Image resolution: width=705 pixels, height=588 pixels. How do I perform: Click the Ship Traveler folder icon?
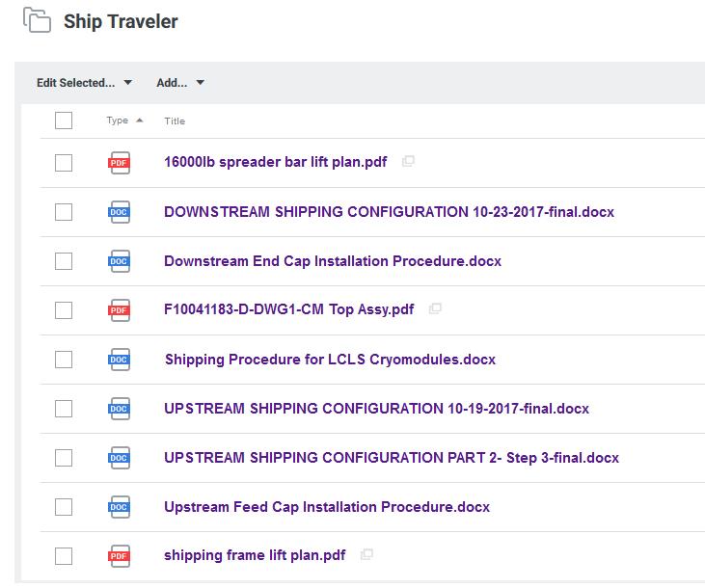point(37,21)
